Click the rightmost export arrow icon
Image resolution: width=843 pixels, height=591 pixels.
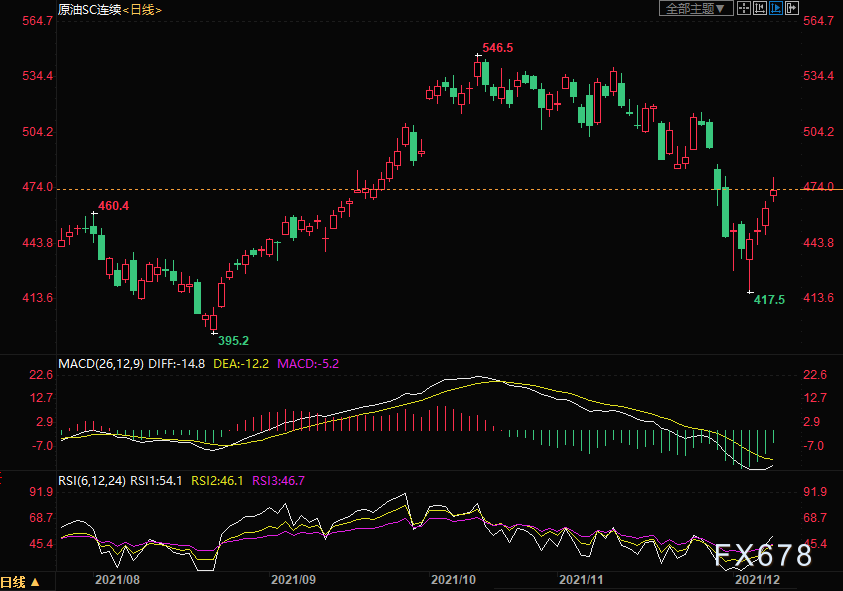coord(794,8)
